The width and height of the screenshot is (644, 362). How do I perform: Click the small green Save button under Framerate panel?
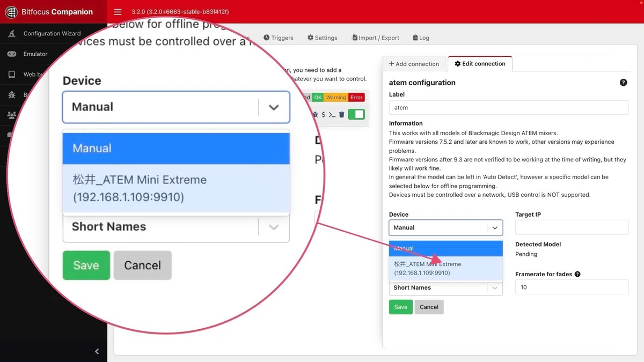pos(401,307)
